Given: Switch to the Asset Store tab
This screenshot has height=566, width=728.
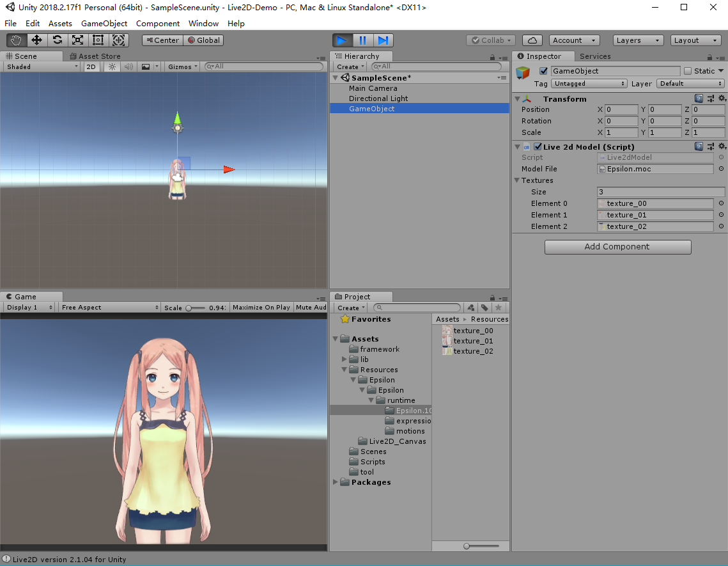Looking at the screenshot, I should tap(95, 56).
